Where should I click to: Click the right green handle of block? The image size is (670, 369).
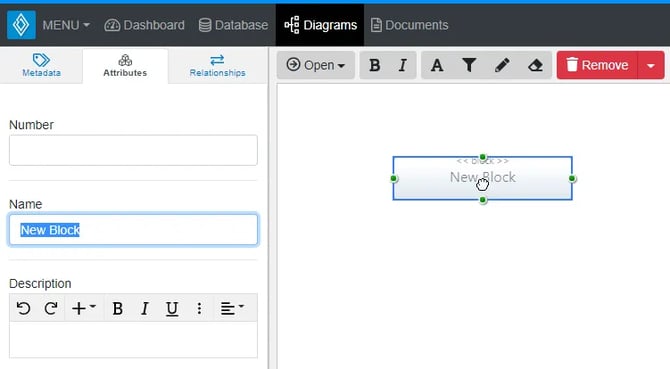(x=572, y=179)
